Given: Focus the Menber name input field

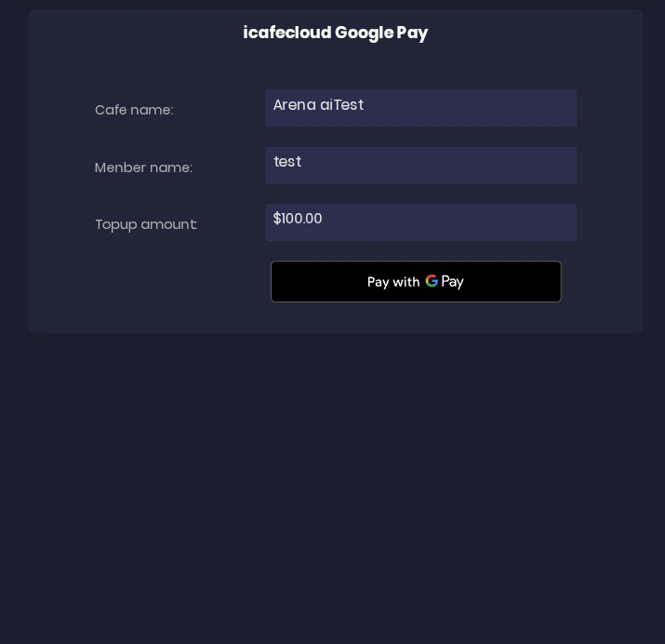Looking at the screenshot, I should 420,166.
